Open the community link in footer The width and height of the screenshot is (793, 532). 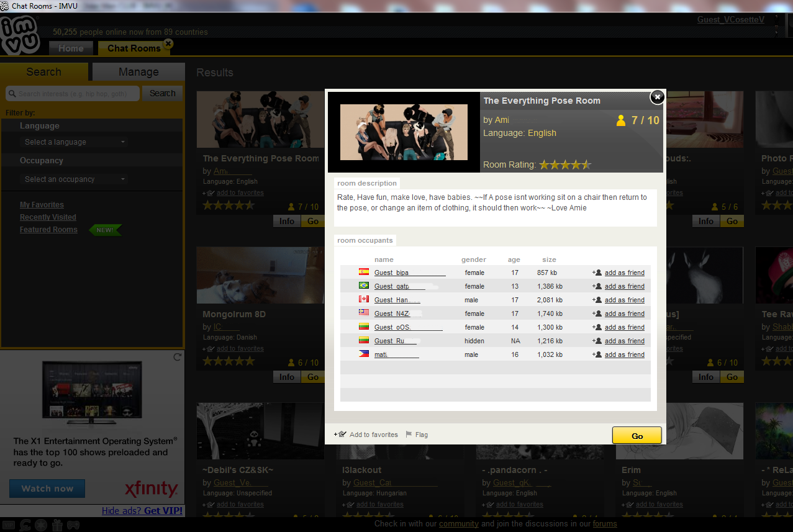coord(459,524)
